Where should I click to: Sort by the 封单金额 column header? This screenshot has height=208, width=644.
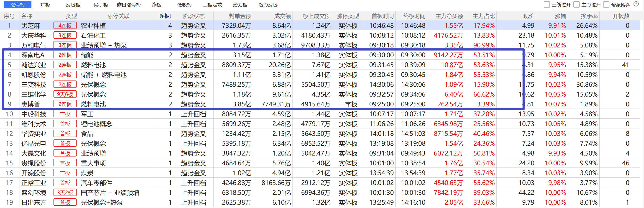click(240, 16)
